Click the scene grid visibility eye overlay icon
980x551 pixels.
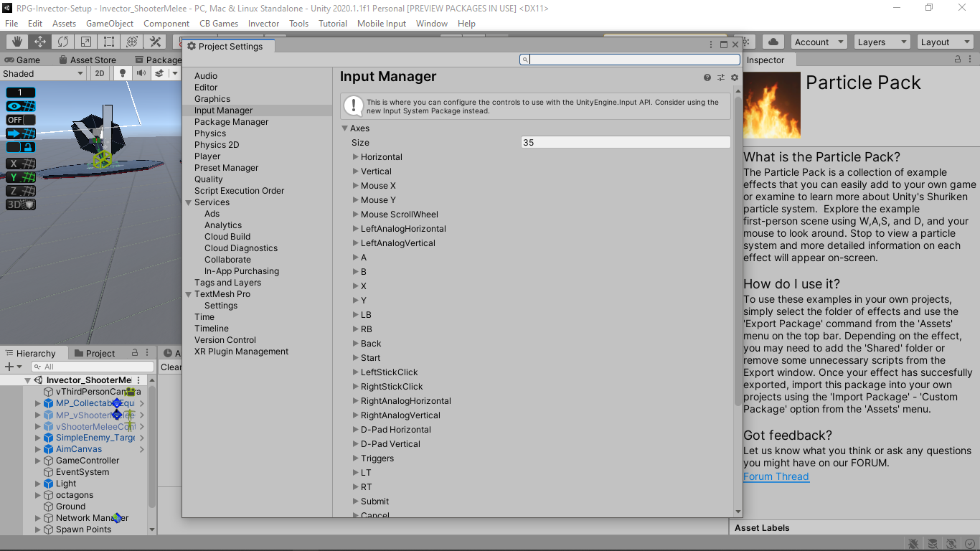(x=21, y=106)
